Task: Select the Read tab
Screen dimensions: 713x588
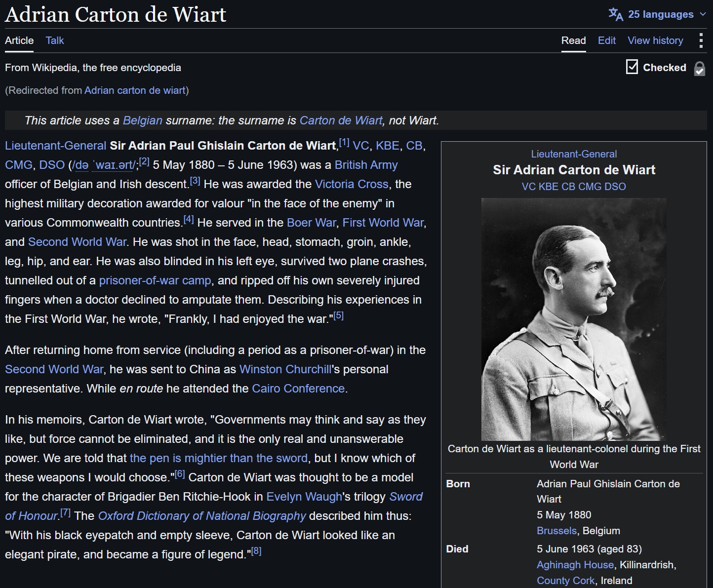Action: coord(574,40)
